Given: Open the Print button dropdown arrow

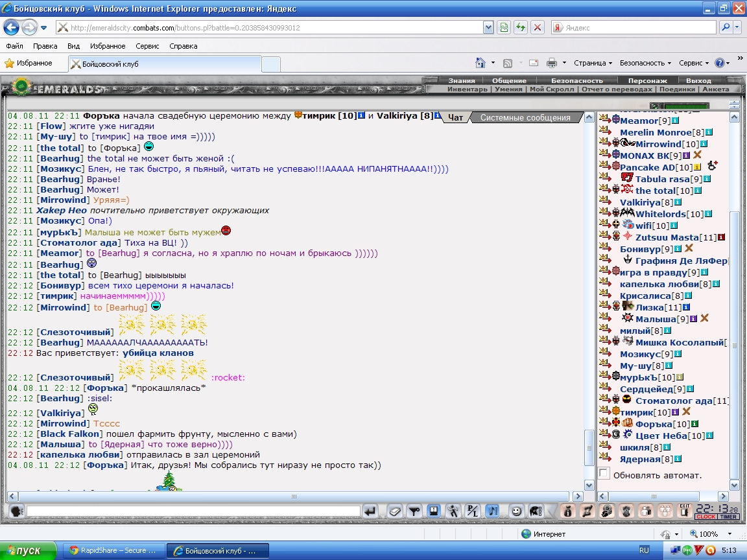Looking at the screenshot, I should pyautogui.click(x=564, y=63).
